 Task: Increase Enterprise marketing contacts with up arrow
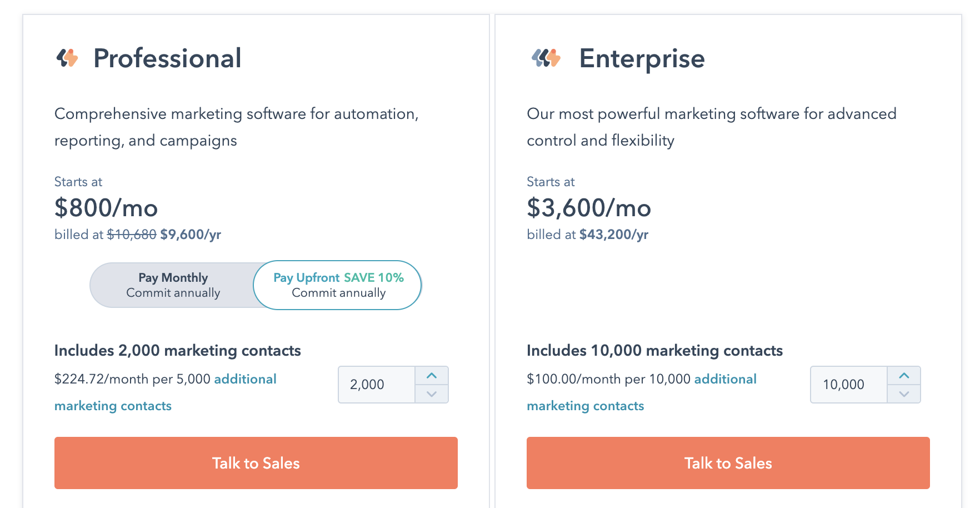click(x=904, y=376)
